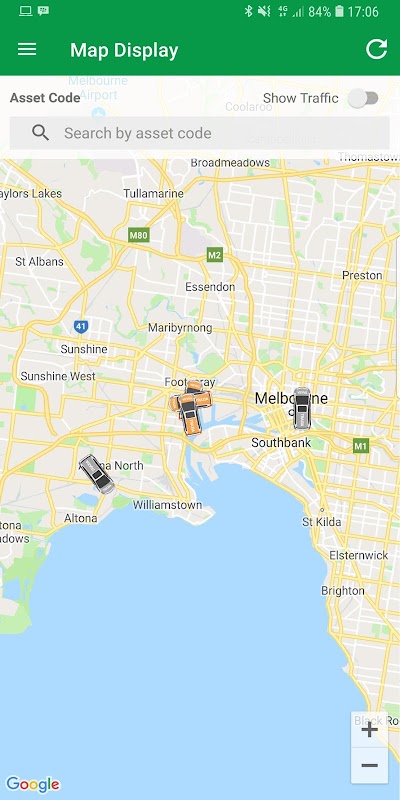Tap the M2 highway shield marker

point(215,255)
